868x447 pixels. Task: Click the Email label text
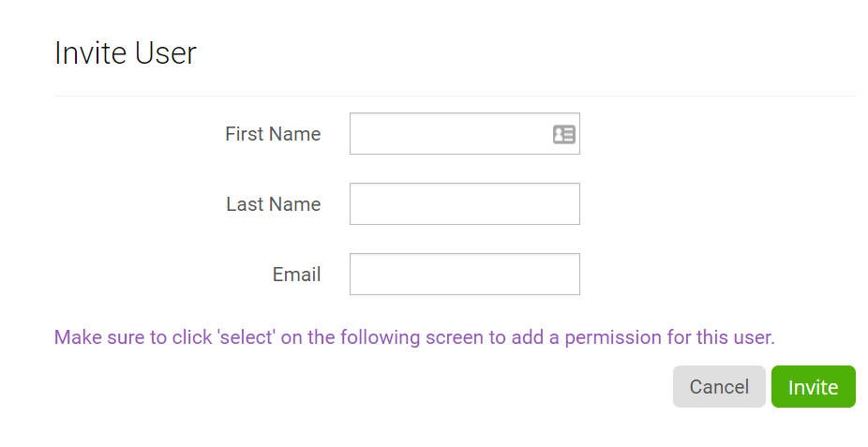click(297, 275)
